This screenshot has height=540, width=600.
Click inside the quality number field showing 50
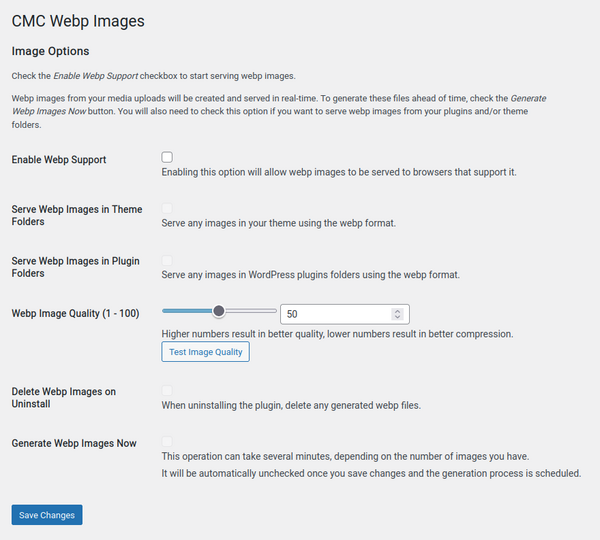344,314
